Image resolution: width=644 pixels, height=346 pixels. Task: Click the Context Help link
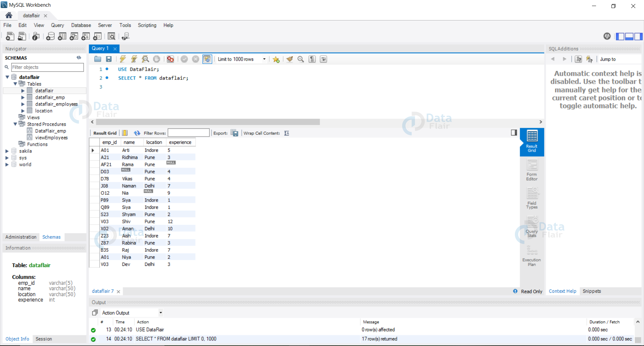click(562, 291)
